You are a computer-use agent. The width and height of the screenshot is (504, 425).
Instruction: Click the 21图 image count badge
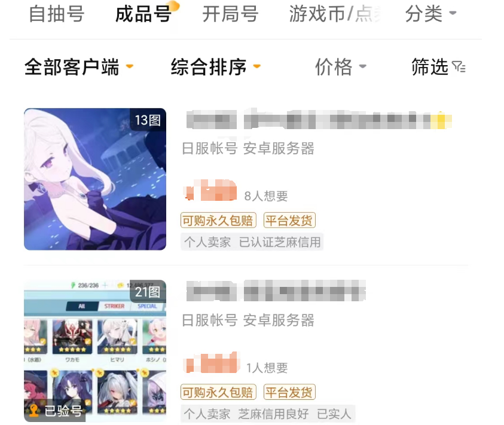[148, 292]
